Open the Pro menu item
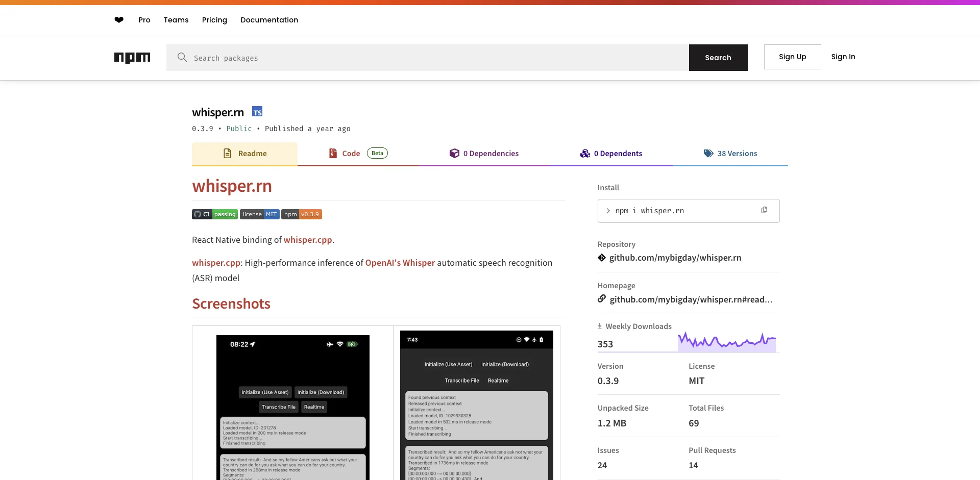980x480 pixels. (x=144, y=20)
